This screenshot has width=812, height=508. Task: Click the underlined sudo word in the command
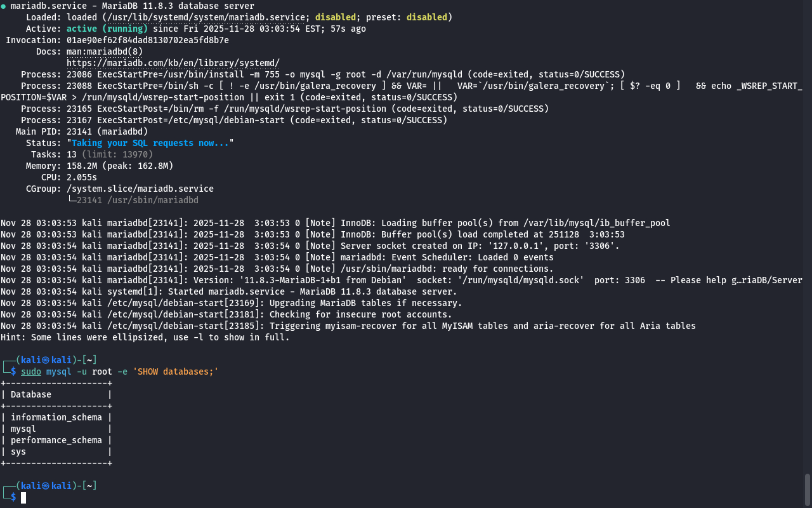click(31, 371)
